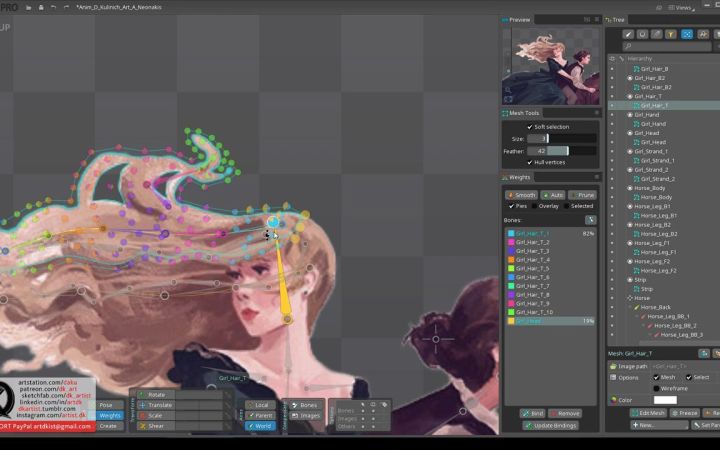Select Girl_Hair_T_1 bone in weights list

tap(550, 233)
